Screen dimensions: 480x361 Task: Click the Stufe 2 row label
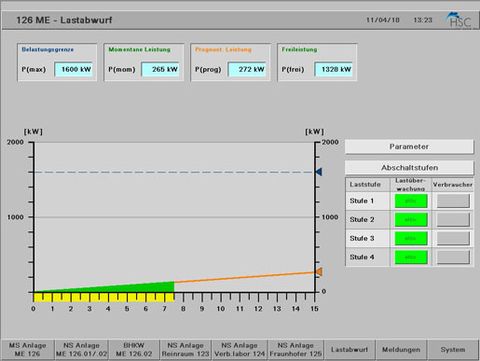(362, 220)
